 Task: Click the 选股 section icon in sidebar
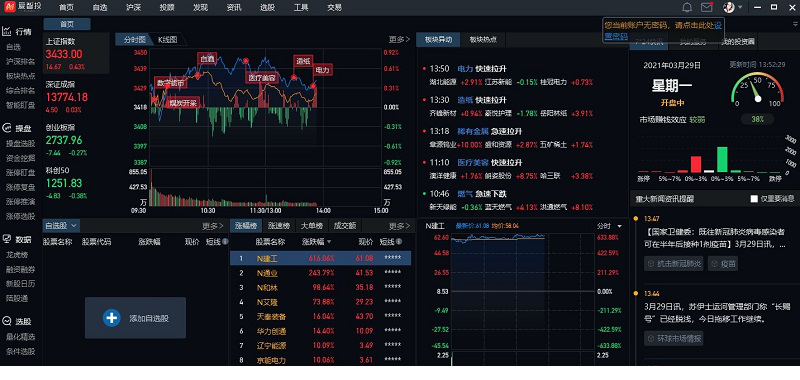pos(7,321)
